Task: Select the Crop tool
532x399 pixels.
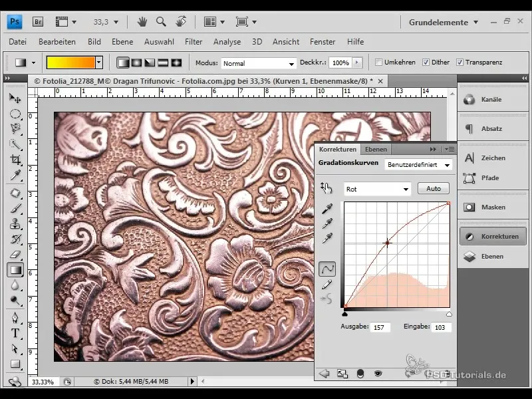Action: pos(15,160)
